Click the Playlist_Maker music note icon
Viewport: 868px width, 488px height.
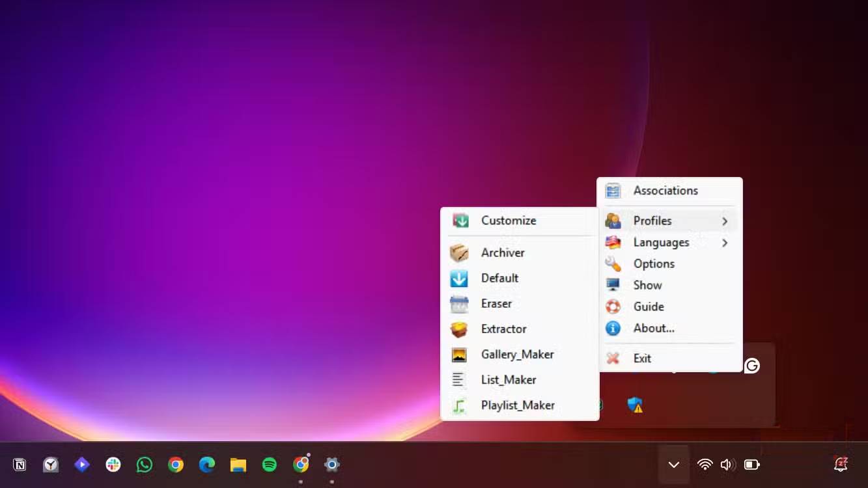click(459, 405)
